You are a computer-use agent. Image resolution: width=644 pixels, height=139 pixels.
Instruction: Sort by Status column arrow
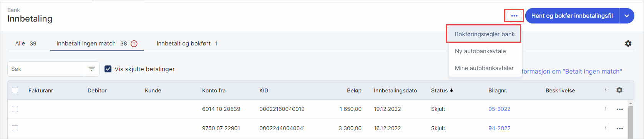[x=451, y=90]
